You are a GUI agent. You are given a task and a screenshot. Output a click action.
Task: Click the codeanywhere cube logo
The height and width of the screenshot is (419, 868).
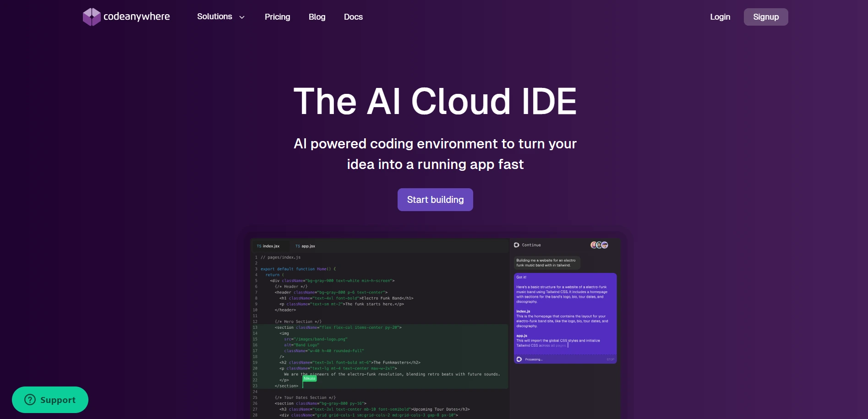(x=91, y=16)
